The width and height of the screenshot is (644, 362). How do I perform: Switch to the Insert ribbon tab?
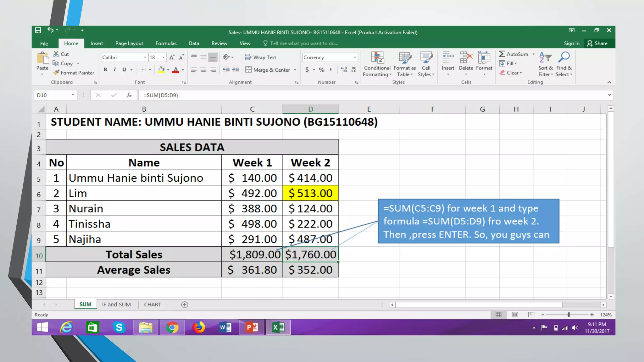pyautogui.click(x=97, y=43)
